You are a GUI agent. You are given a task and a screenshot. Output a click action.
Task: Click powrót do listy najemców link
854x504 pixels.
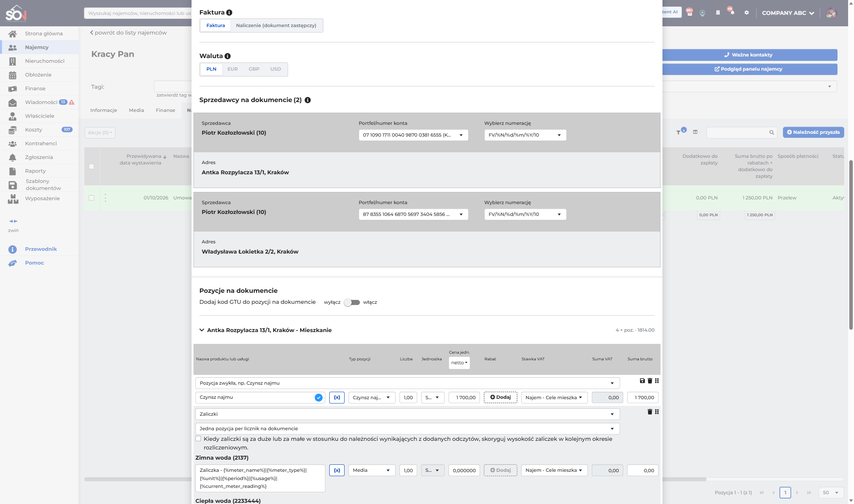coord(128,33)
